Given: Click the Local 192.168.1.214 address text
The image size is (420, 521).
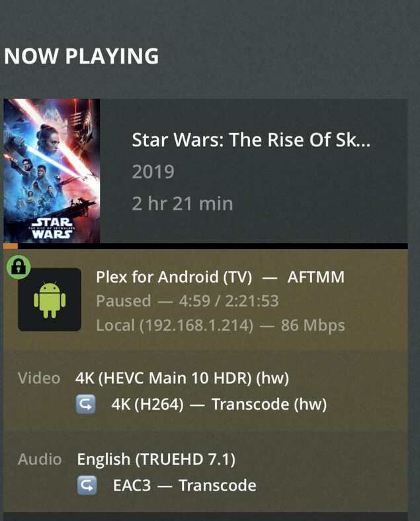Looking at the screenshot, I should [175, 325].
